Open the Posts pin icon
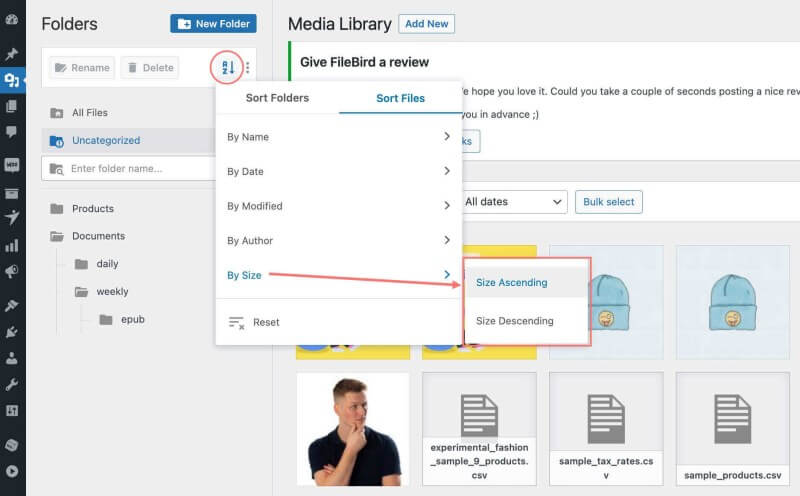 tap(12, 54)
